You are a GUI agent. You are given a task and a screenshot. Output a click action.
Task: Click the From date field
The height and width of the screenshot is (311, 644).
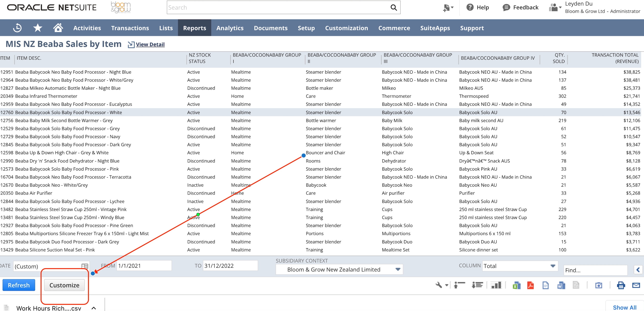click(x=144, y=266)
